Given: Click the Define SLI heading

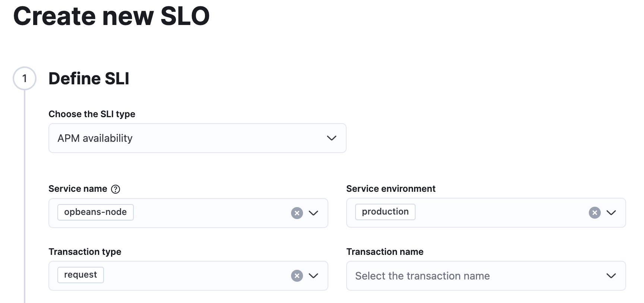Looking at the screenshot, I should click(x=89, y=78).
